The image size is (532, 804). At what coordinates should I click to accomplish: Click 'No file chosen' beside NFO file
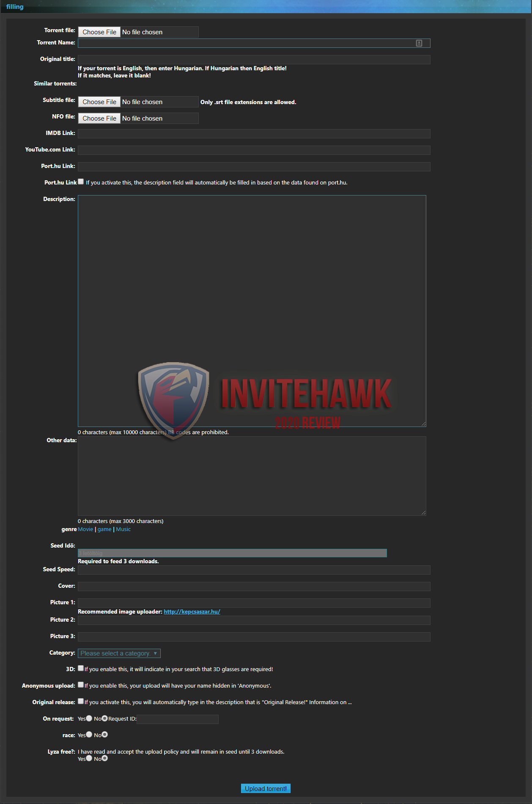tap(142, 118)
